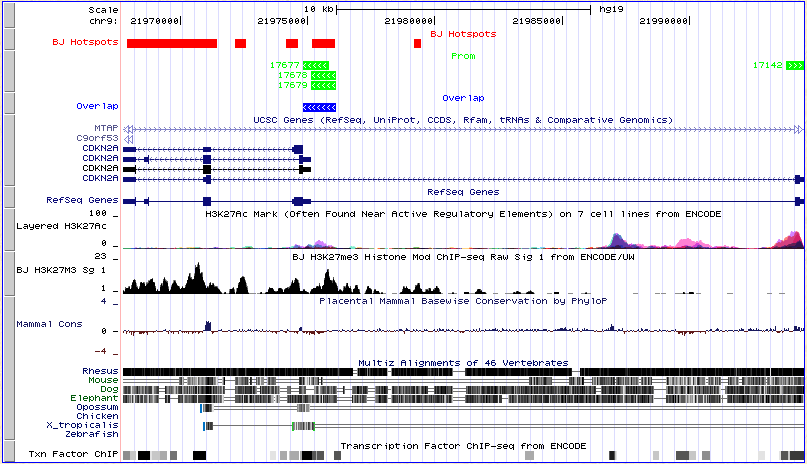
Task: Select the 17679 green arrow feature
Action: (323, 85)
